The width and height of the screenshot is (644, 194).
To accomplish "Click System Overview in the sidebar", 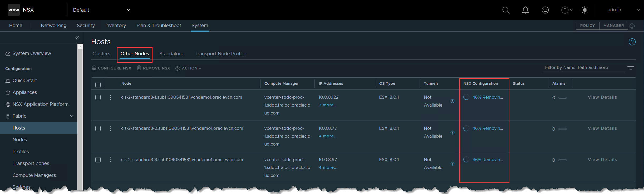I will (28, 53).
